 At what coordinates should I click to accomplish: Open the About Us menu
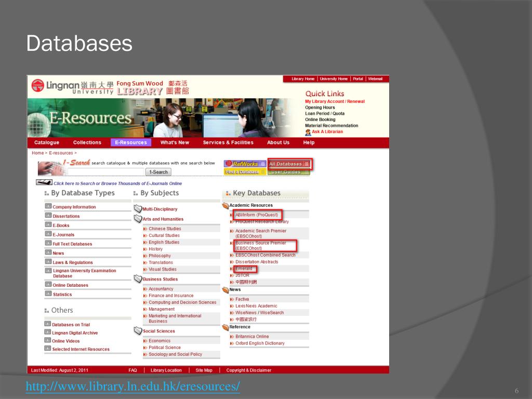pyautogui.click(x=278, y=142)
